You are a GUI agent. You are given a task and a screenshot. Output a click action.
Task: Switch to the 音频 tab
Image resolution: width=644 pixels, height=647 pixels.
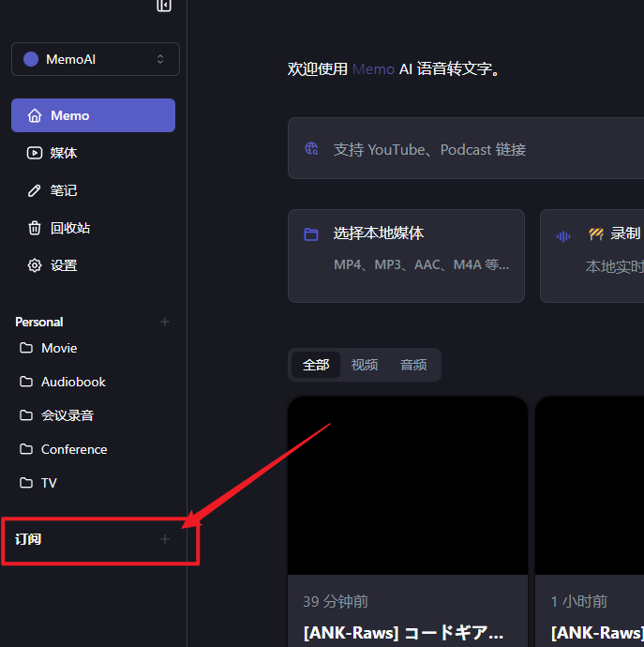tap(413, 365)
